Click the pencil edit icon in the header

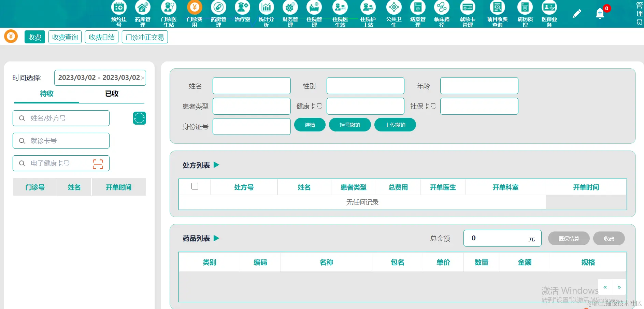(577, 14)
